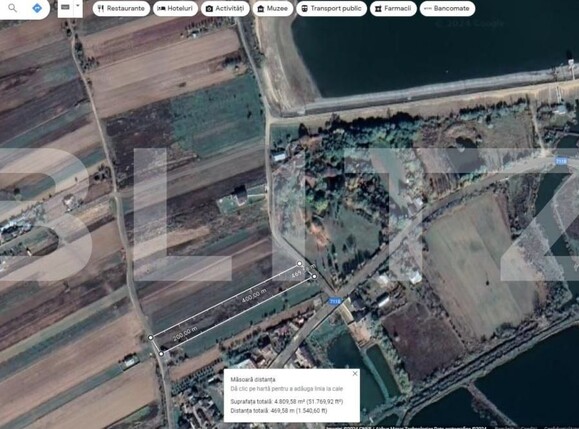
Task: Select the measurement point at the parcel's top-right corner
Action: [299, 264]
